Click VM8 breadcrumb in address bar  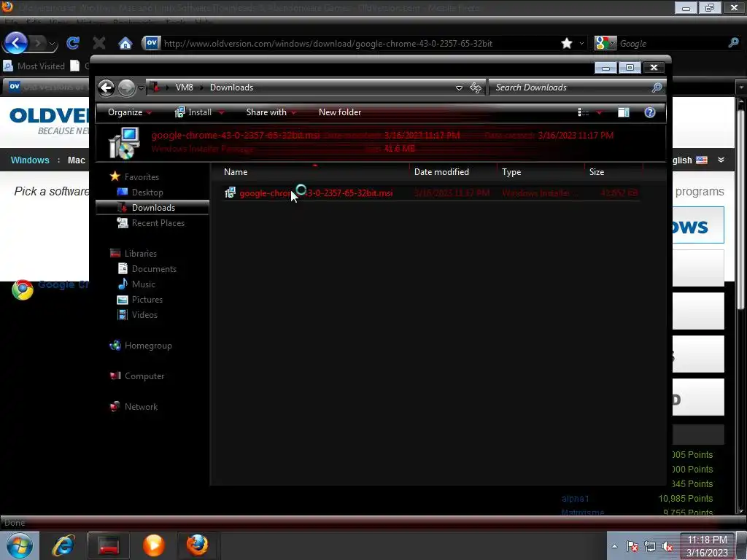click(x=184, y=87)
